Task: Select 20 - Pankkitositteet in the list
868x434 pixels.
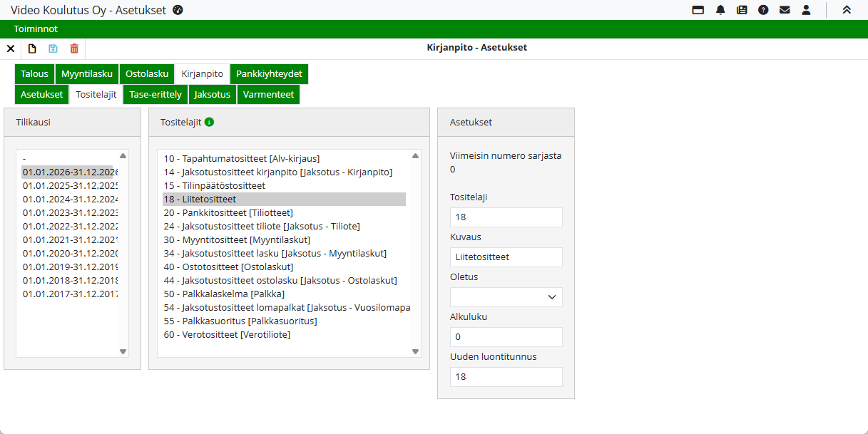Action: pyautogui.click(x=228, y=212)
